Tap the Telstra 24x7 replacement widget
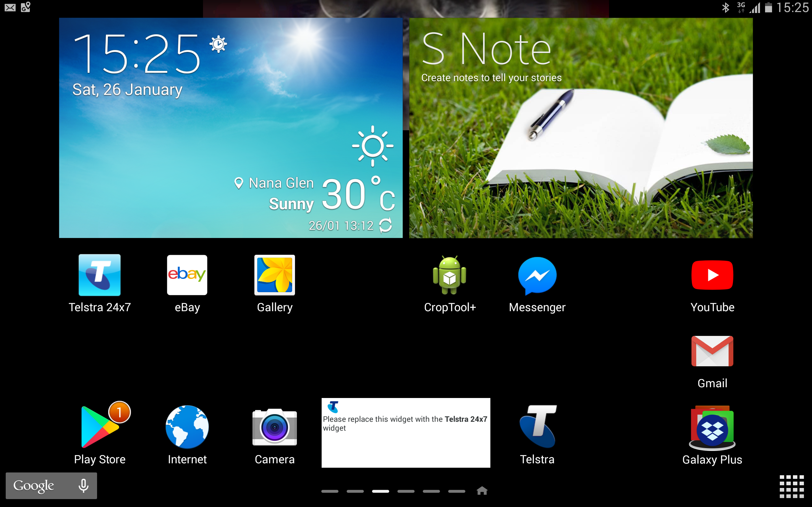The width and height of the screenshot is (812, 507). pos(406,433)
